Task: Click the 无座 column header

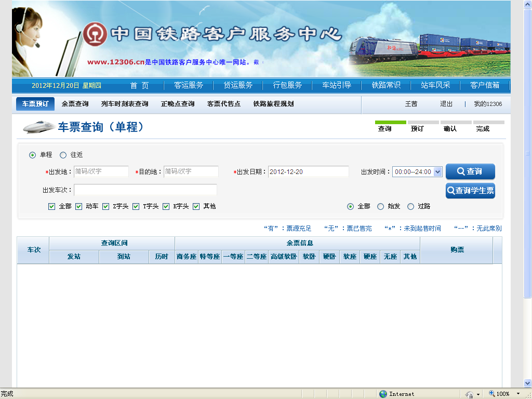Action: point(390,257)
